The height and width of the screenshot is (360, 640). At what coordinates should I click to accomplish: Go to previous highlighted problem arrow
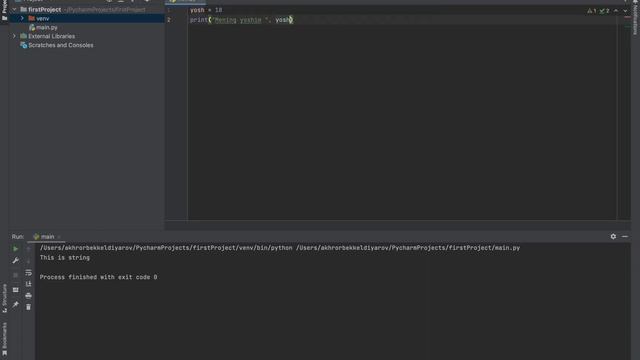click(x=616, y=11)
